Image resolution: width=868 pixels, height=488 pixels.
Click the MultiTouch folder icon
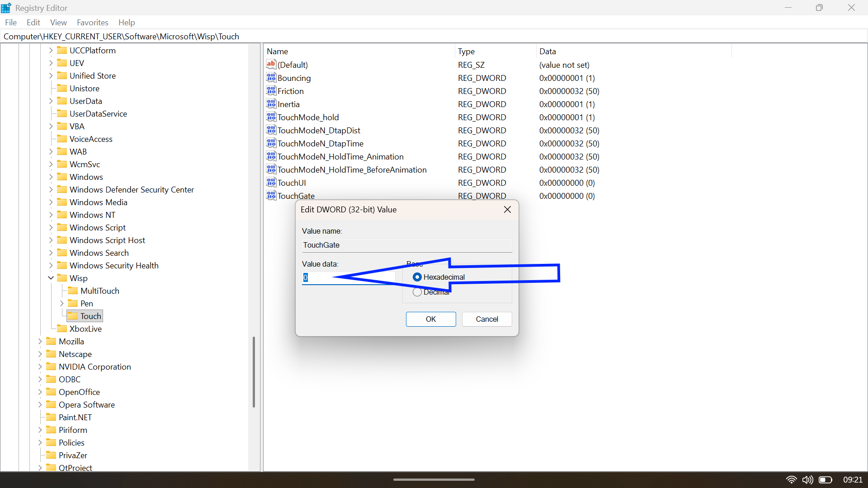point(73,291)
